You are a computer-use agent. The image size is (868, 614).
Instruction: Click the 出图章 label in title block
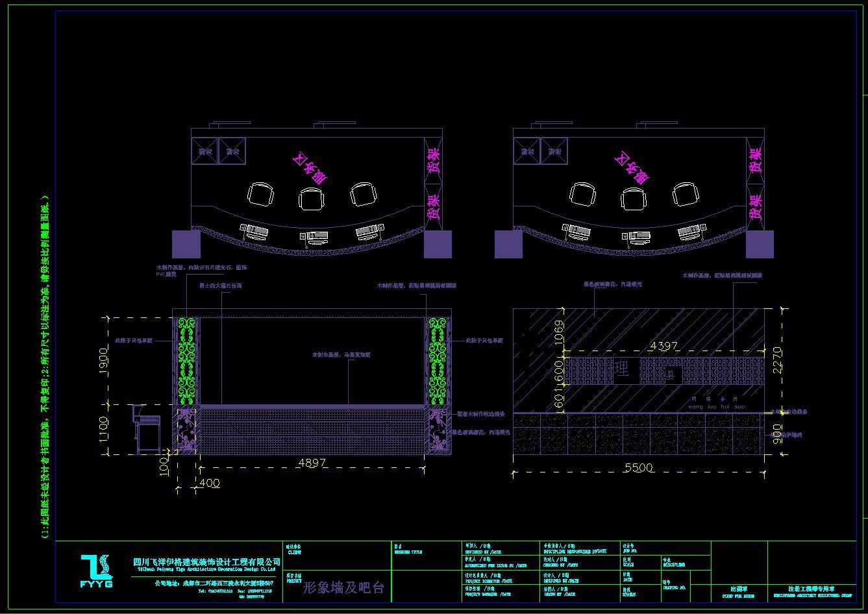[739, 589]
